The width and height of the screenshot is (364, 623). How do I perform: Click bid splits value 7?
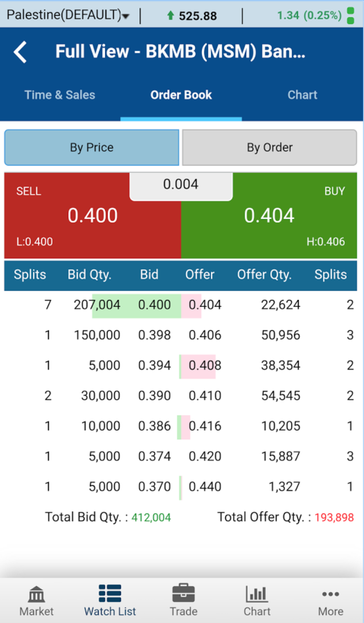click(x=48, y=305)
